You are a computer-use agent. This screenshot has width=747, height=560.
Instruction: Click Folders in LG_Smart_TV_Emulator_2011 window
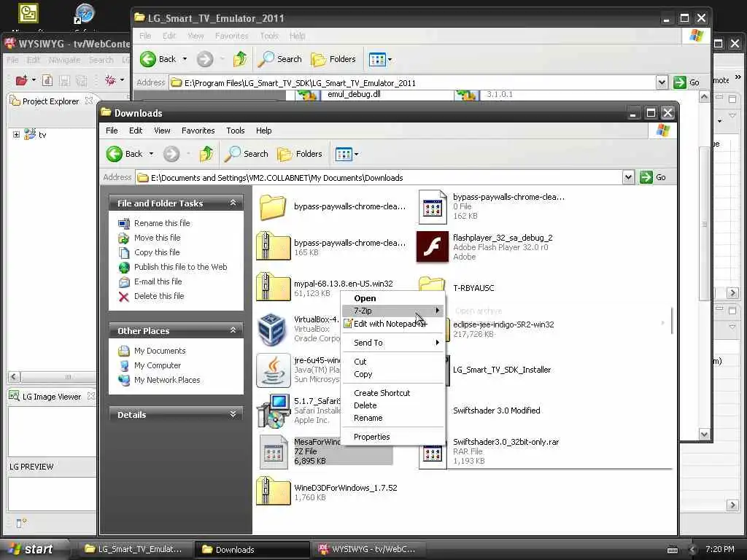click(x=333, y=59)
